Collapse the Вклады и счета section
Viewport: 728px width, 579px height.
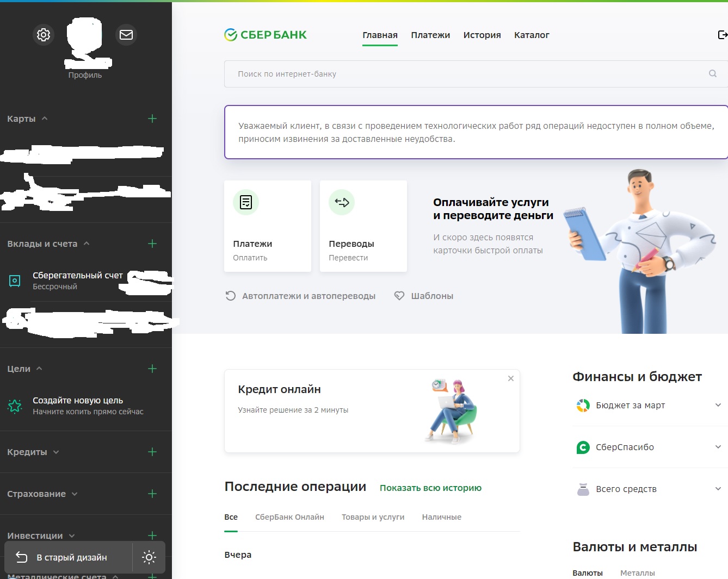tap(87, 244)
